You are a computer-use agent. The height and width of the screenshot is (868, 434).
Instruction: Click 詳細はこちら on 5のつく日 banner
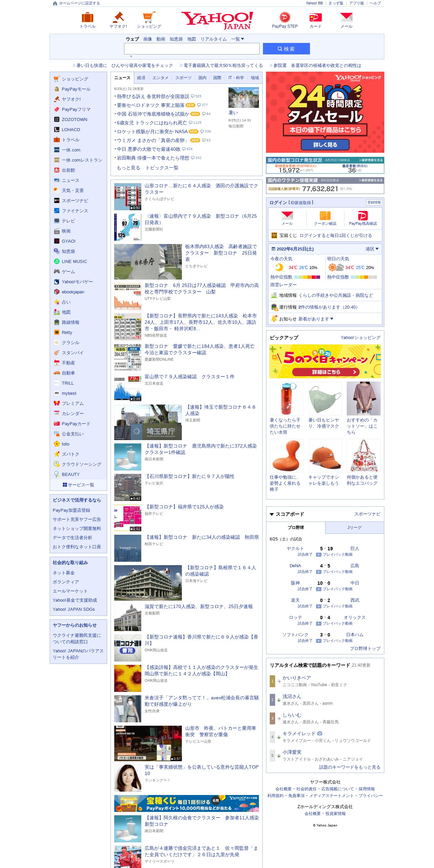[x=326, y=372]
